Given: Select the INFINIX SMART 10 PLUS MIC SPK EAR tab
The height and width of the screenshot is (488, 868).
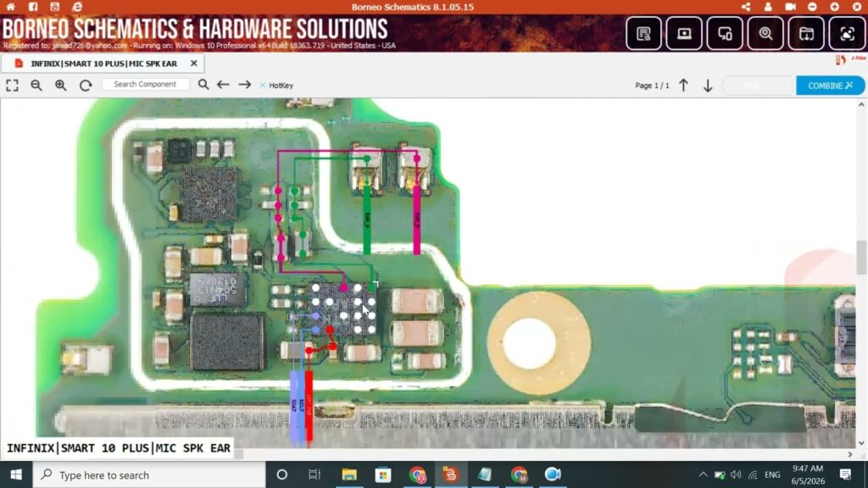Looking at the screenshot, I should (103, 64).
